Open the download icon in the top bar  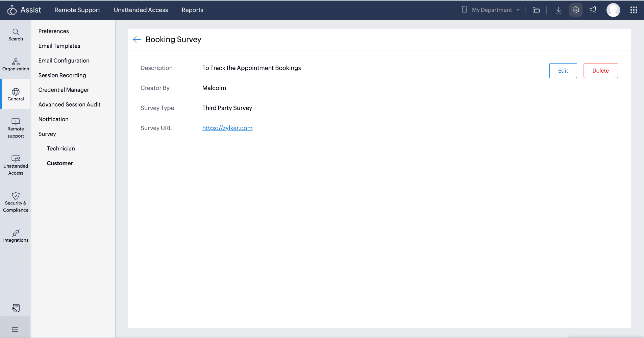(559, 10)
